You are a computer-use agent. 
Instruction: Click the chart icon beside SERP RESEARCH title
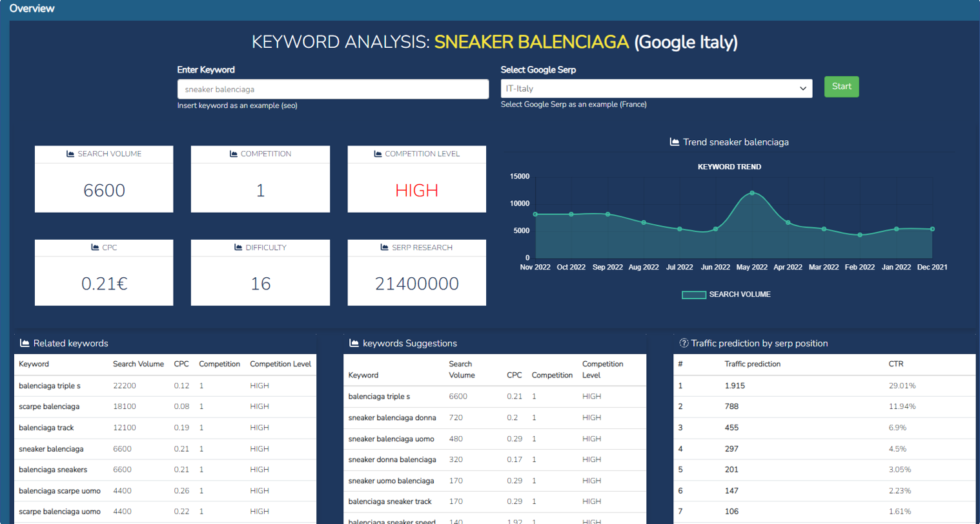click(x=385, y=247)
